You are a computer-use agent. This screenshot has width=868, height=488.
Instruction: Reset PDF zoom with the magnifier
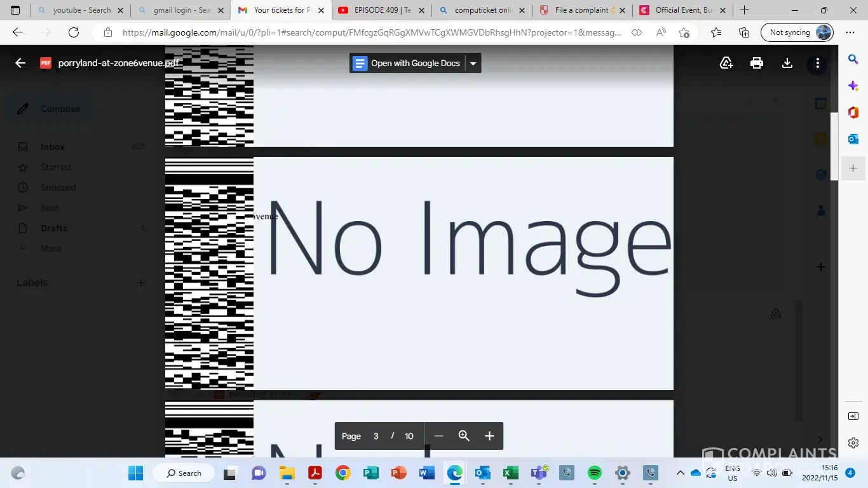464,436
